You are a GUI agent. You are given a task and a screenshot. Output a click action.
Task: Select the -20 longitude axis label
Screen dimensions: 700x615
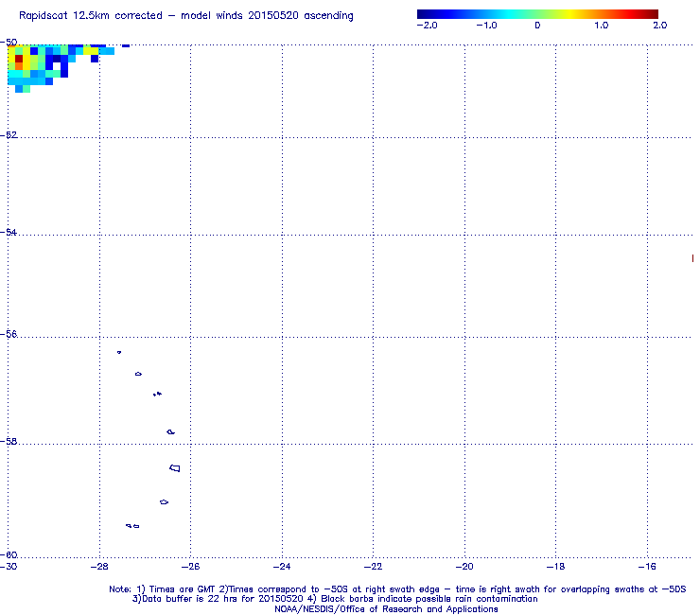tap(464, 567)
